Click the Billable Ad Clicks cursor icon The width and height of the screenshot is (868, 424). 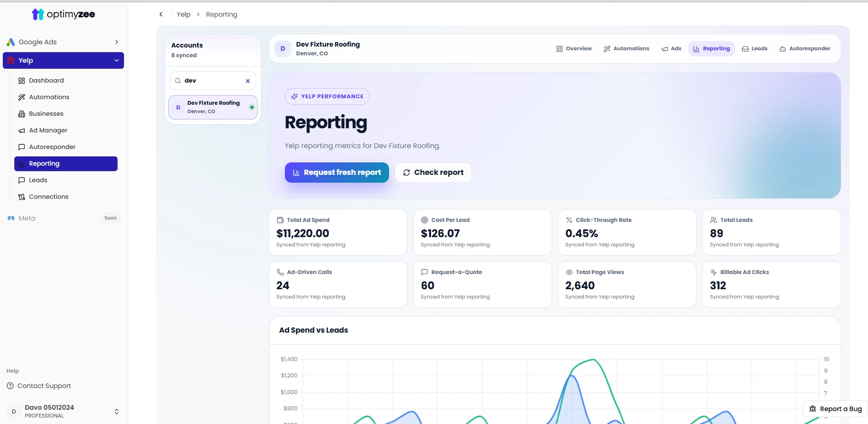[714, 272]
